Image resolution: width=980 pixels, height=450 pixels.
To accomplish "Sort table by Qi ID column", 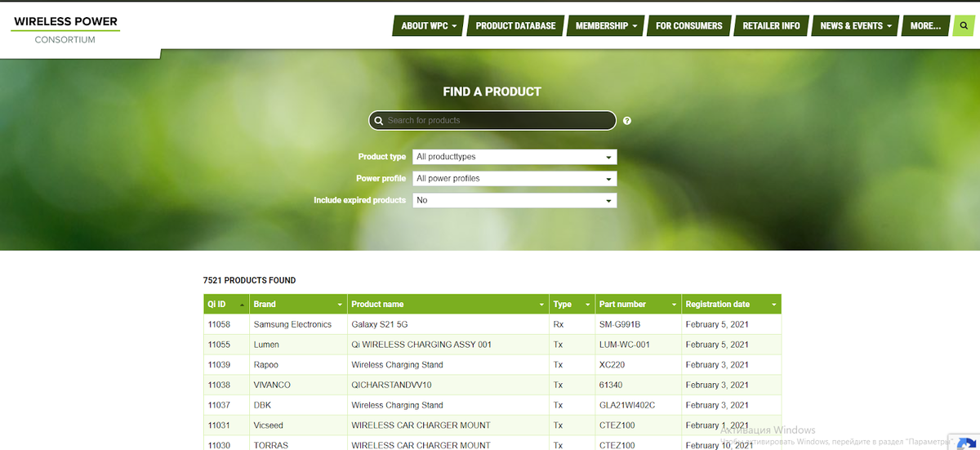I will pyautogui.click(x=226, y=304).
